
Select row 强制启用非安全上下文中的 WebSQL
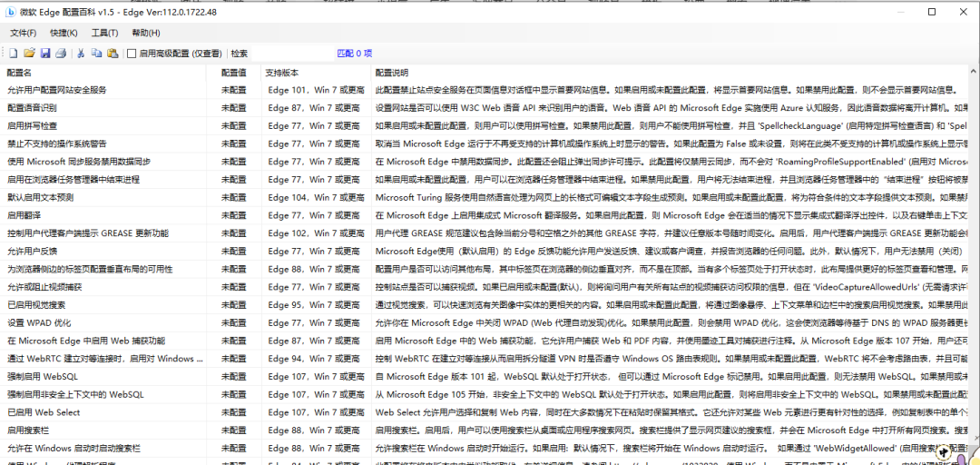(485, 395)
